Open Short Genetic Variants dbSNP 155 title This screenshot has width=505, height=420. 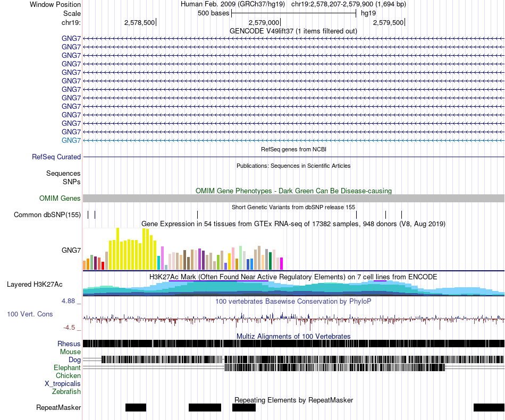click(x=293, y=207)
